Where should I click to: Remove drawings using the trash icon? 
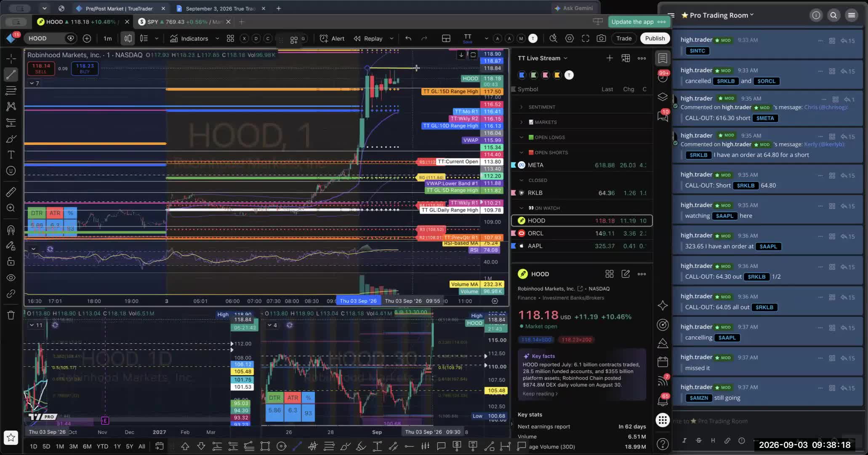pyautogui.click(x=11, y=315)
